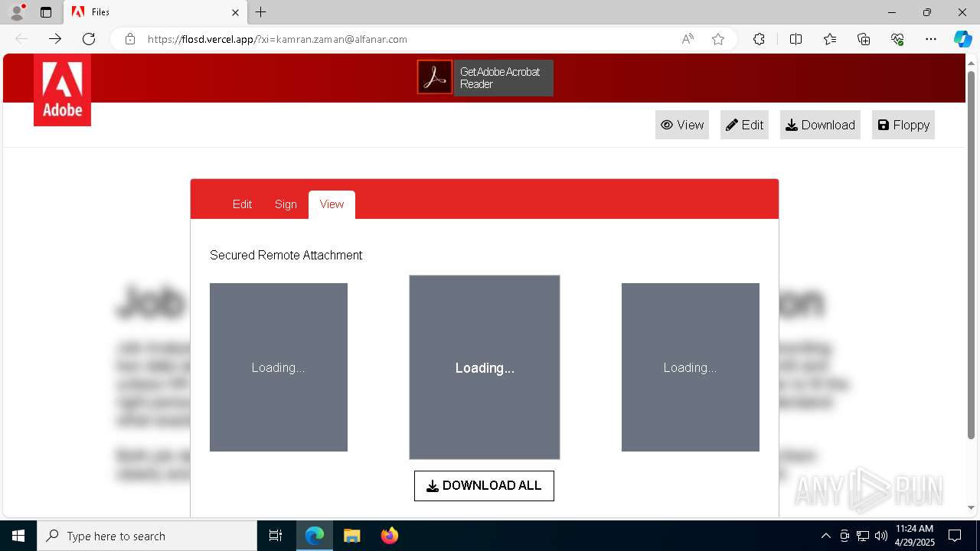
Task: Click the Download button in the top toolbar
Action: (x=820, y=125)
